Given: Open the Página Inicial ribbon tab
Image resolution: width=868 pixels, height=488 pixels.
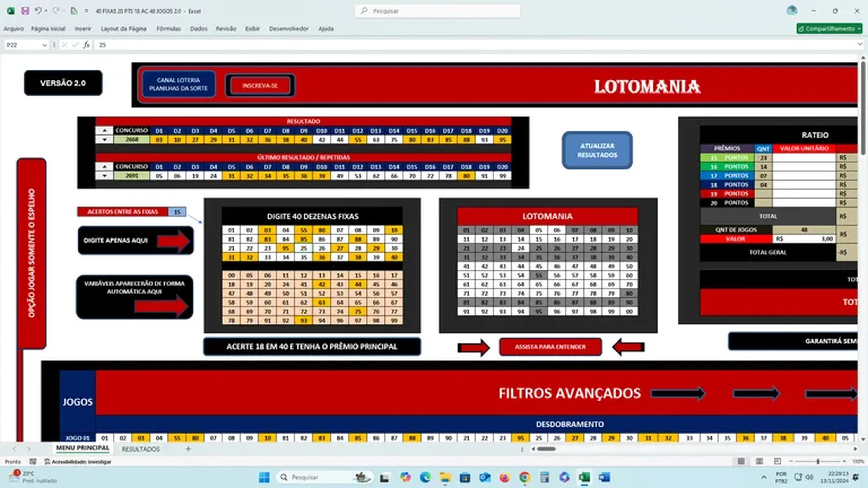Looking at the screenshot, I should click(48, 29).
